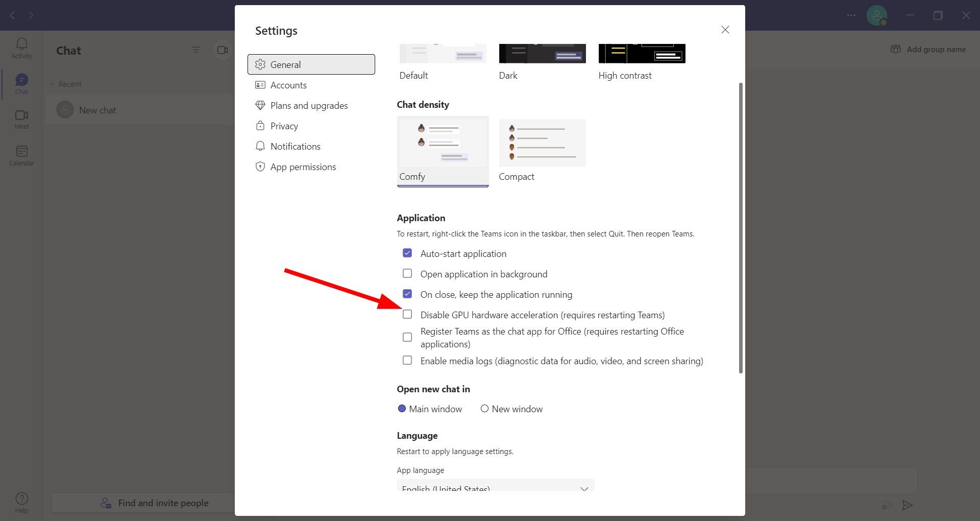The height and width of the screenshot is (521, 980).
Task: Start a video call icon beside Chat
Action: coord(223,50)
